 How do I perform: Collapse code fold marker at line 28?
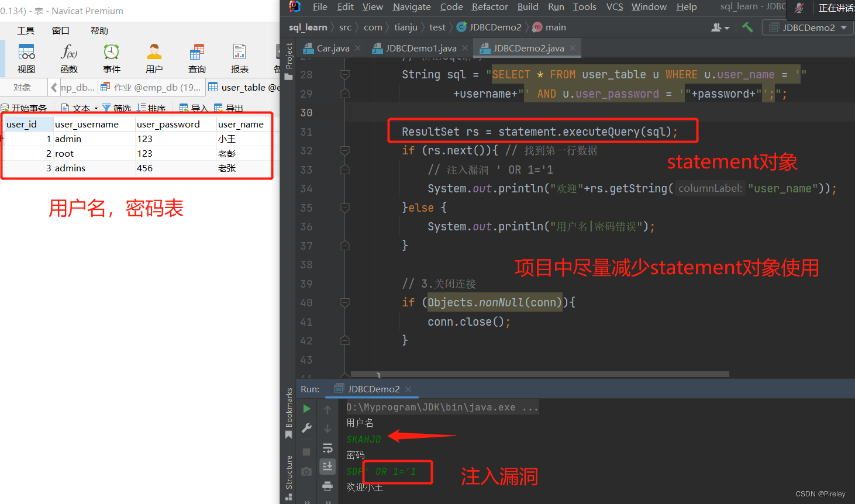click(x=345, y=74)
